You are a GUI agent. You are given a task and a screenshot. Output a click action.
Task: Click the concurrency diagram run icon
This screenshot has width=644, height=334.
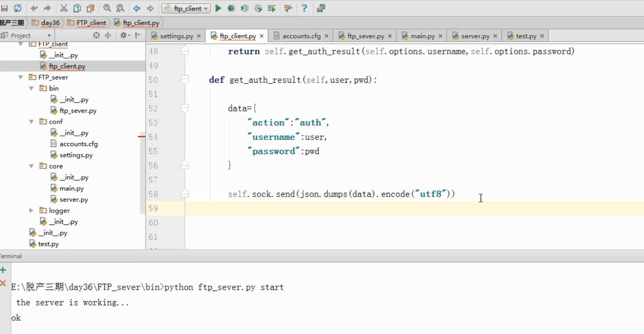tap(272, 8)
